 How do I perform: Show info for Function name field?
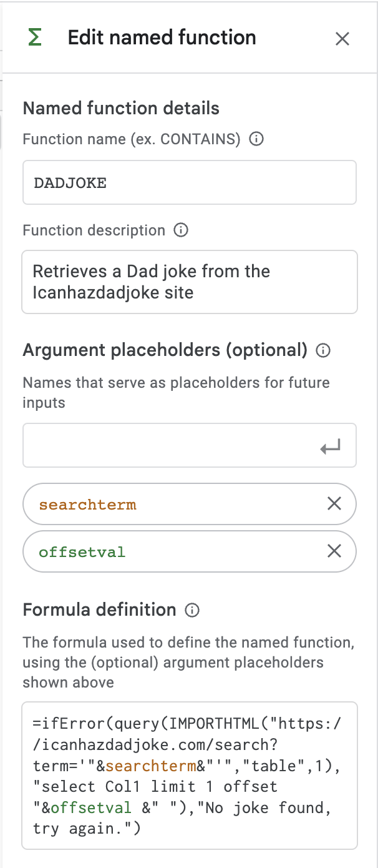point(256,139)
